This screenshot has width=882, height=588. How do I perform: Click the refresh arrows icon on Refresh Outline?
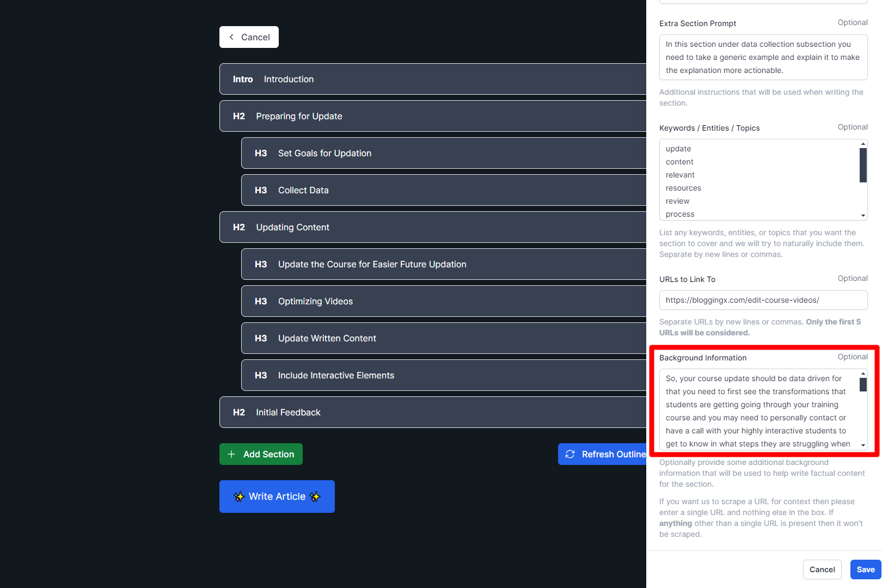tap(570, 454)
